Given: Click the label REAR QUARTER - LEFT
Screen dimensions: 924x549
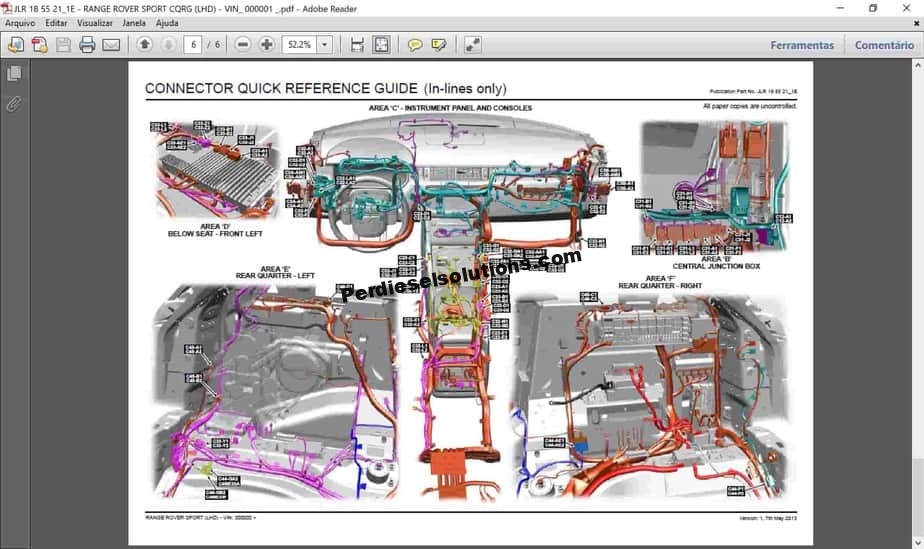Looking at the screenshot, I should point(275,276).
